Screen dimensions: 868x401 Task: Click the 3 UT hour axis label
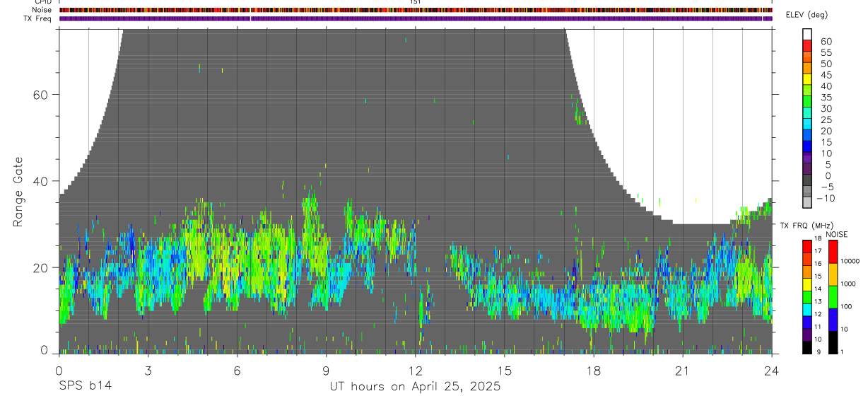pyautogui.click(x=148, y=371)
